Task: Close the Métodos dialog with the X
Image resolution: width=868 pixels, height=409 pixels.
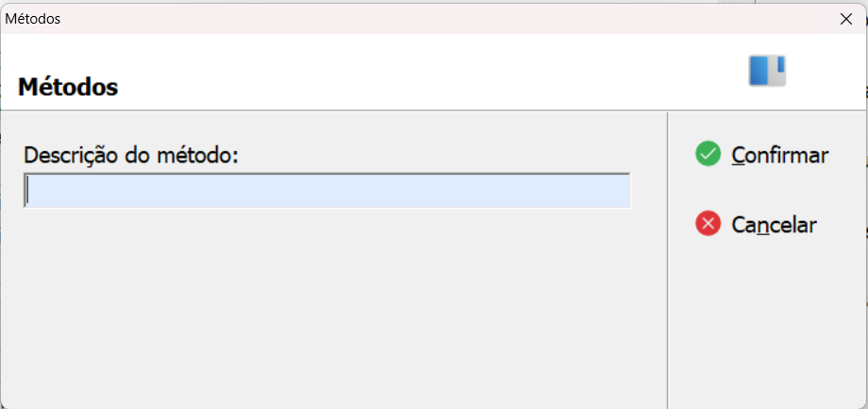Action: (846, 19)
